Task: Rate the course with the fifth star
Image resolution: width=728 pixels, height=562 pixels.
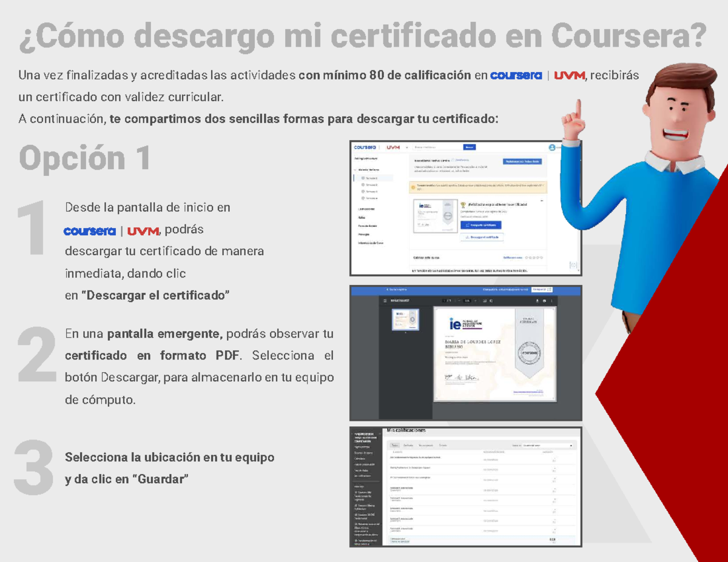Action: pos(541,258)
